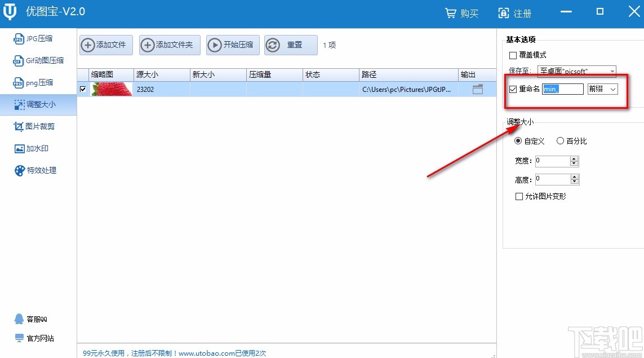This screenshot has height=358, width=644.
Task: Open the 注册 registration option
Action: 515,12
